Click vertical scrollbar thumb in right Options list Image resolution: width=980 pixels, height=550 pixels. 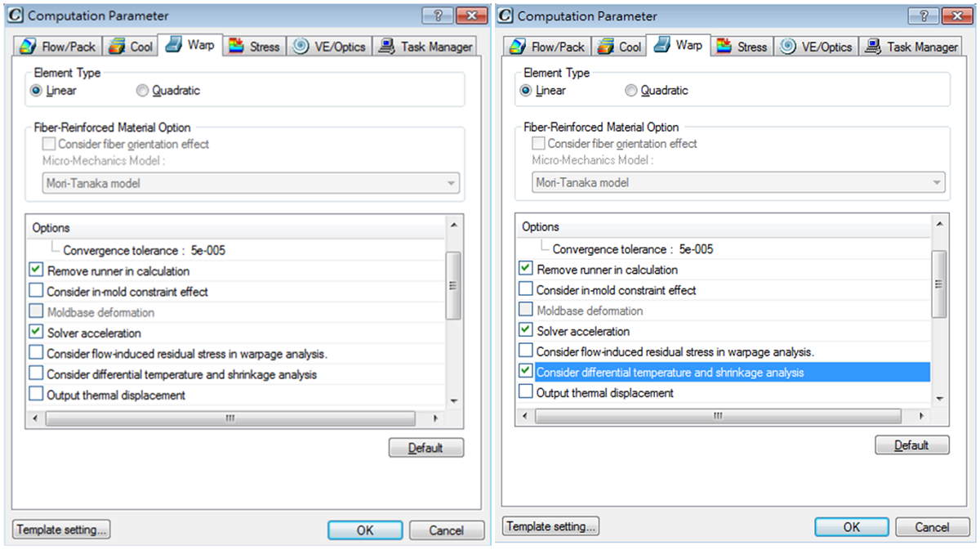[939, 284]
